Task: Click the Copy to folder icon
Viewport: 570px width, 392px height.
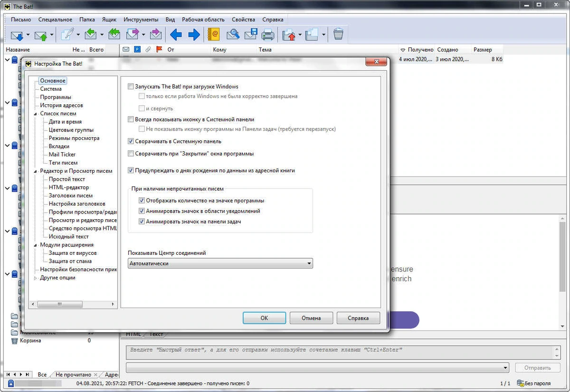Action: point(312,35)
